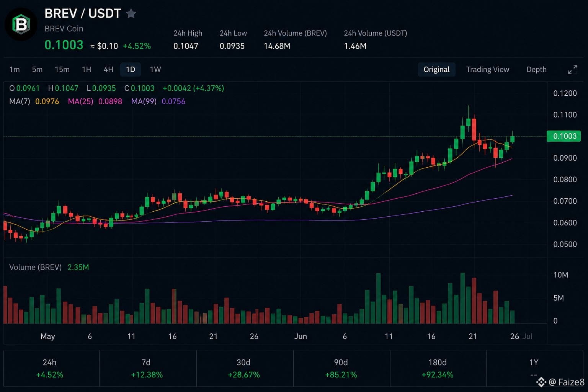Switch to Trading View chart
588x392 pixels.
[488, 69]
